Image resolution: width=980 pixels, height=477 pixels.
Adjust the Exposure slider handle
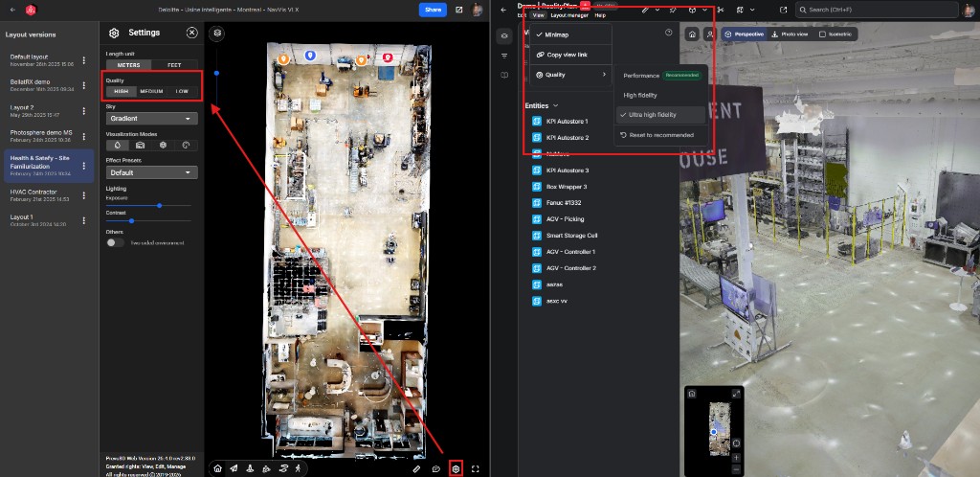[160, 205]
